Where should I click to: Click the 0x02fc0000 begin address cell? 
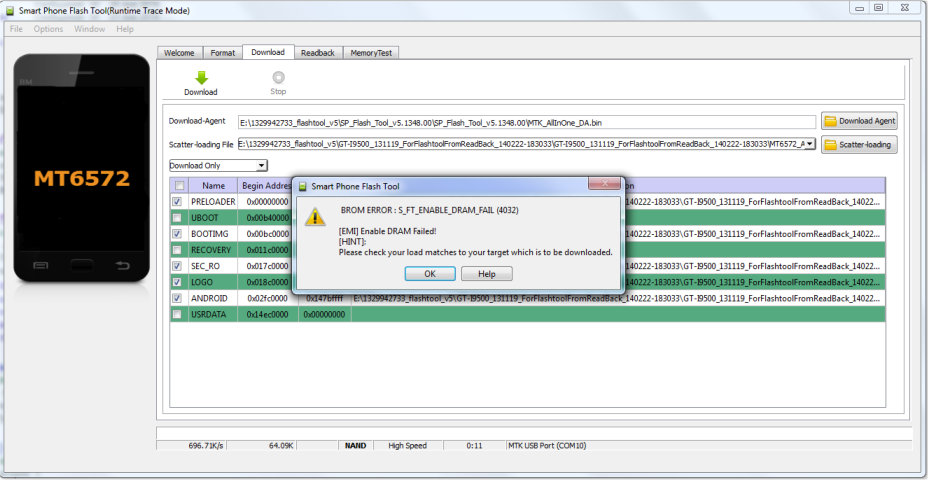click(x=268, y=298)
